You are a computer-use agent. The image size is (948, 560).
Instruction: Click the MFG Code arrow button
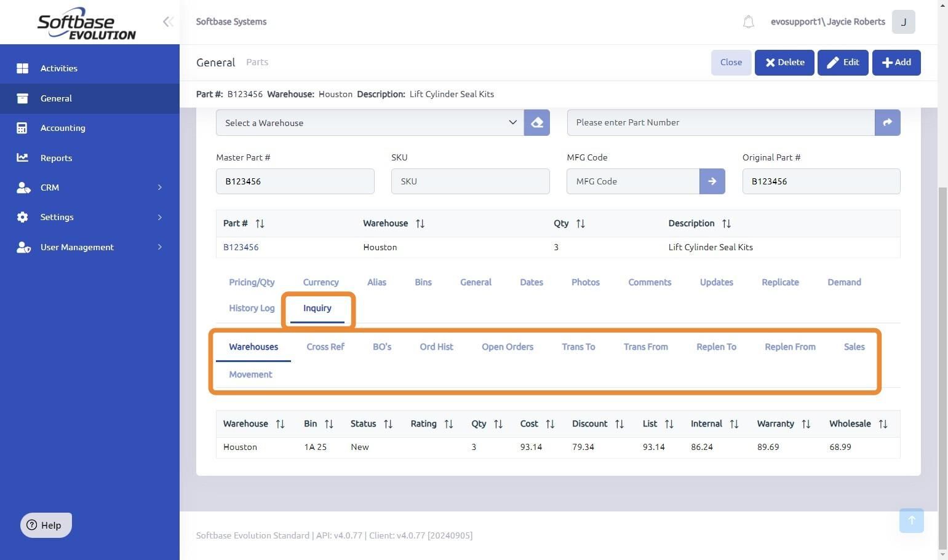712,181
